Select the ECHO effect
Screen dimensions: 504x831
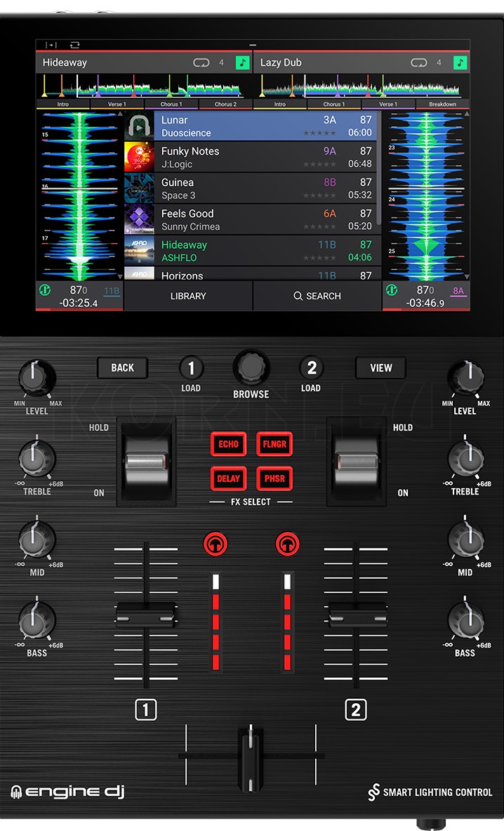tap(229, 444)
